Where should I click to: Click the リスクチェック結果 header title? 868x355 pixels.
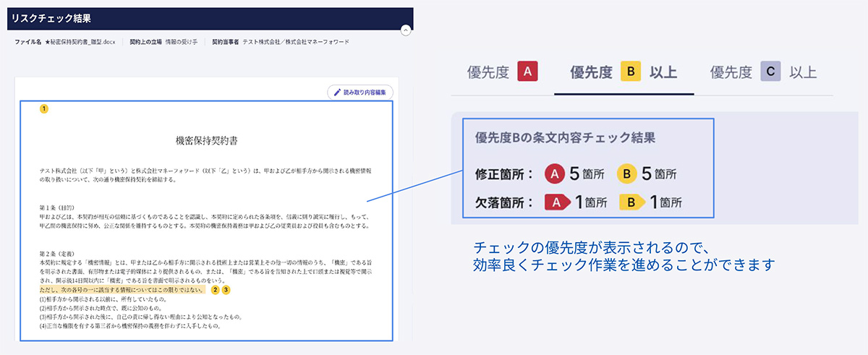point(51,18)
